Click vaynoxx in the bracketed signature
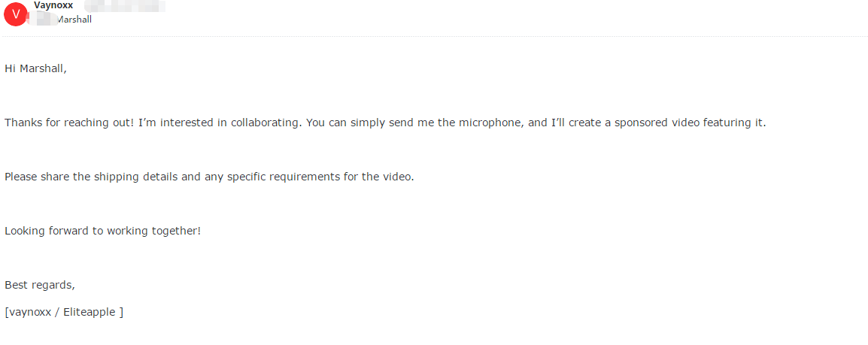 29,312
